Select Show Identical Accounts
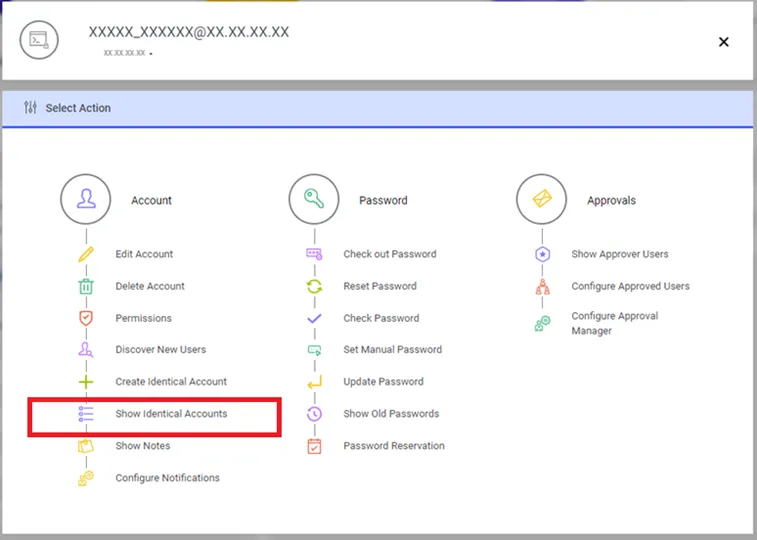The image size is (757, 540). (x=171, y=414)
